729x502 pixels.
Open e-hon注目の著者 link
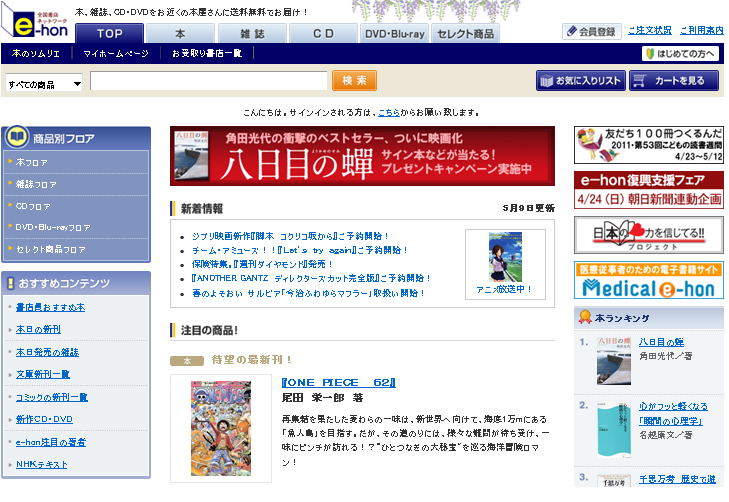51,442
